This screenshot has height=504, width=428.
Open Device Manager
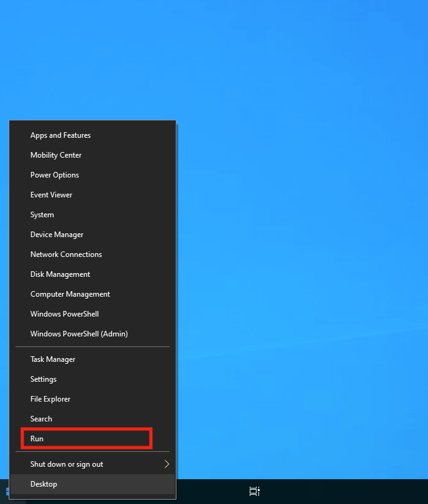point(93,235)
